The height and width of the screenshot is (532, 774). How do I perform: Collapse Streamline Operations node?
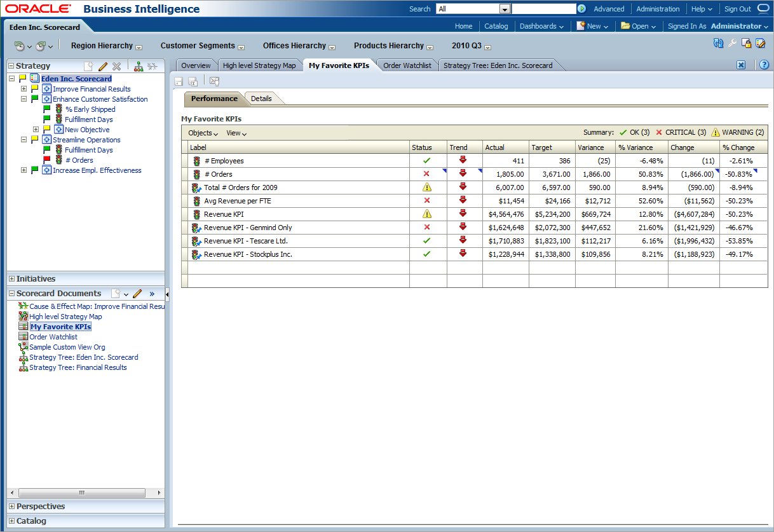[x=24, y=140]
